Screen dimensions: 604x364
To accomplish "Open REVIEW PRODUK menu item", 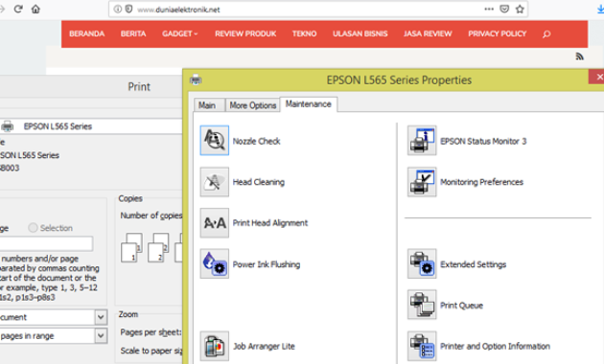I will point(245,34).
